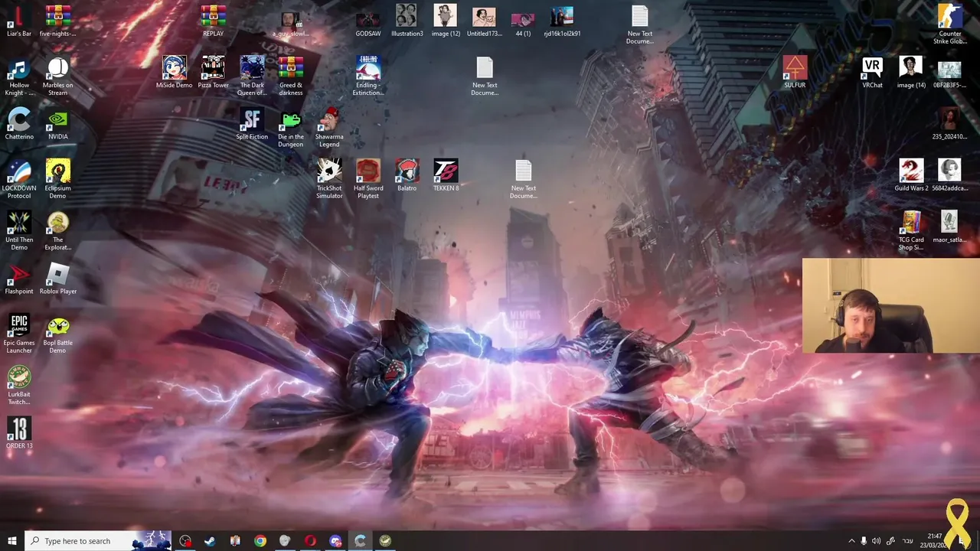Screen dimensions: 980x551
Task: Open the rjd16k1ol2k91 image file
Action: 562,21
